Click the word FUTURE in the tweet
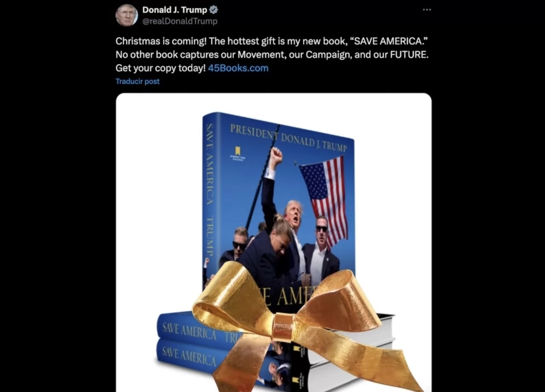 tap(409, 54)
